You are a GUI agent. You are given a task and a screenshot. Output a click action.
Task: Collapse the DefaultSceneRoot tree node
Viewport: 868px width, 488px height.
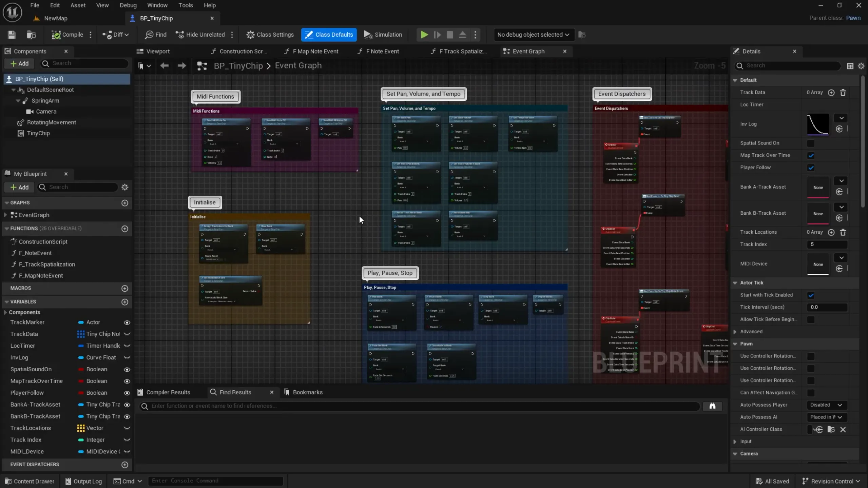coord(14,90)
